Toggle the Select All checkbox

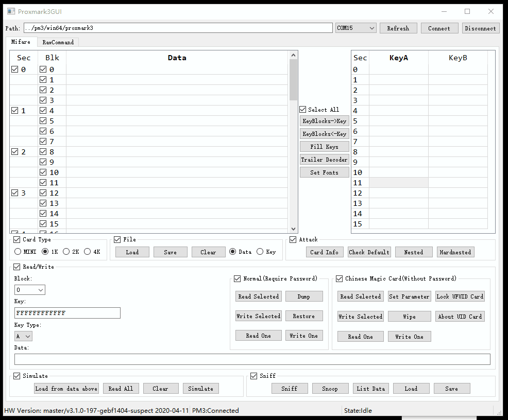303,110
